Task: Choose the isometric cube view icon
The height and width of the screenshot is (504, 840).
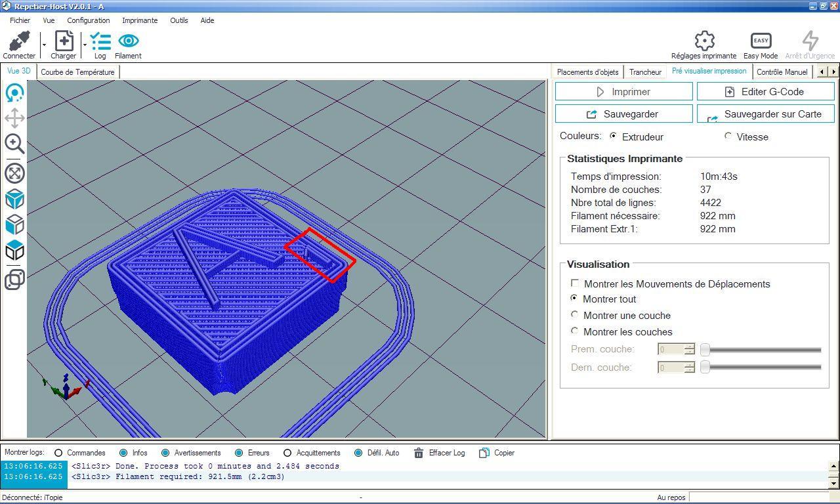Action: 14,199
